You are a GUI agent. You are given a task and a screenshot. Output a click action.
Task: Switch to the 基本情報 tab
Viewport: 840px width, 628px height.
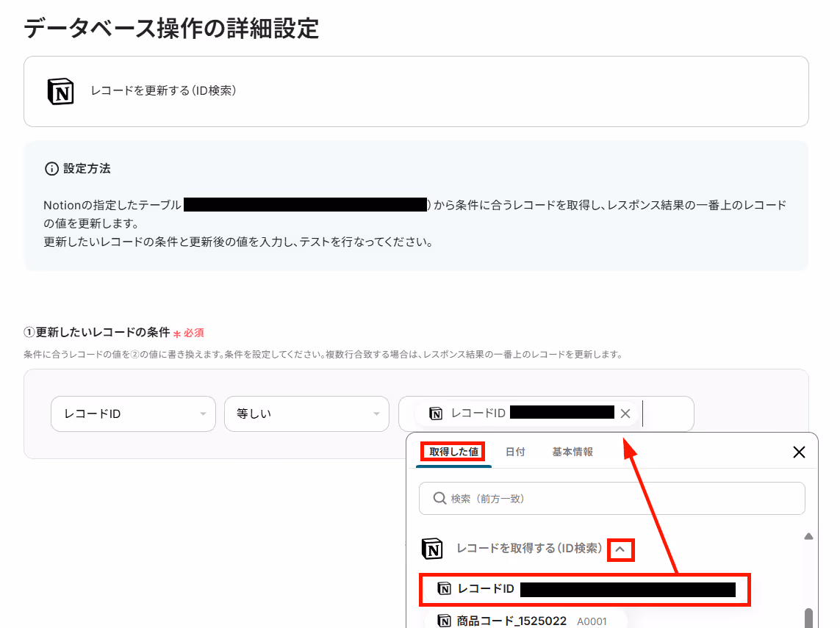(x=572, y=452)
